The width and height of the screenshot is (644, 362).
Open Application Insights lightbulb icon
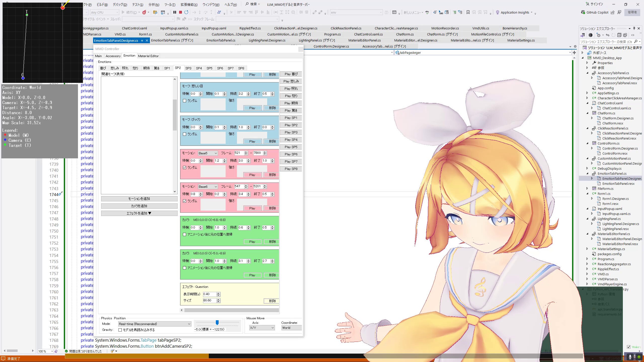(x=497, y=12)
